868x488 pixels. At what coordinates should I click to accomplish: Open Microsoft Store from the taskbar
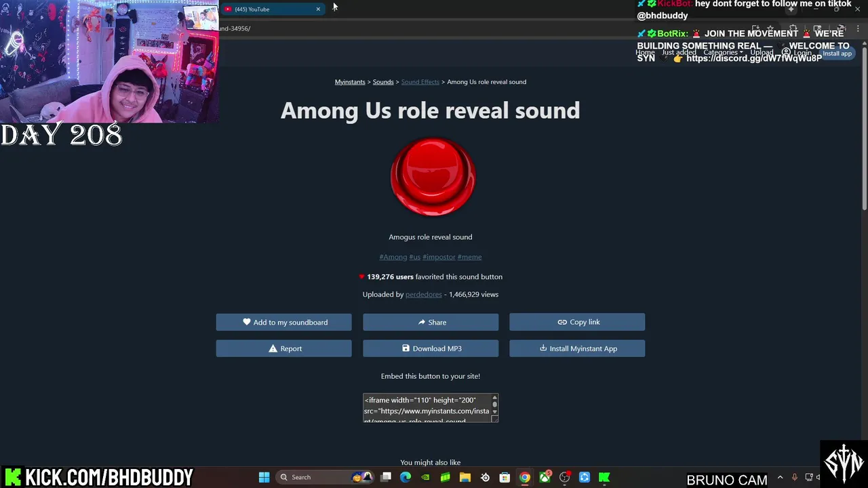505,477
